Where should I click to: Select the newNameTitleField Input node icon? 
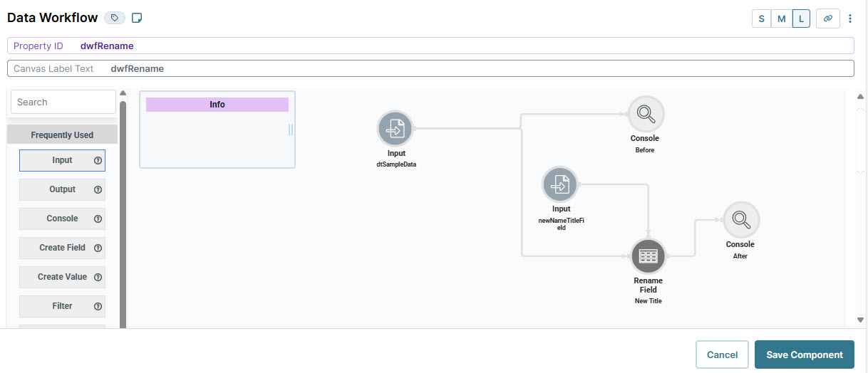click(560, 184)
